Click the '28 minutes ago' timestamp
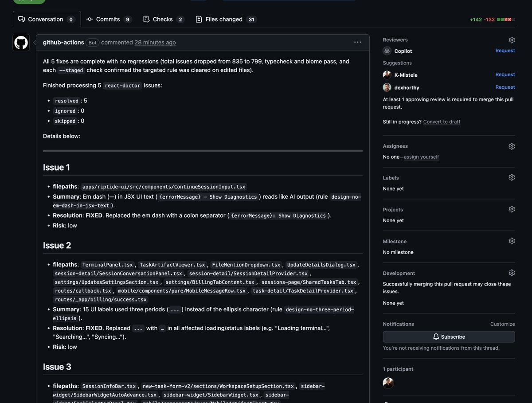532x403 pixels. point(155,43)
